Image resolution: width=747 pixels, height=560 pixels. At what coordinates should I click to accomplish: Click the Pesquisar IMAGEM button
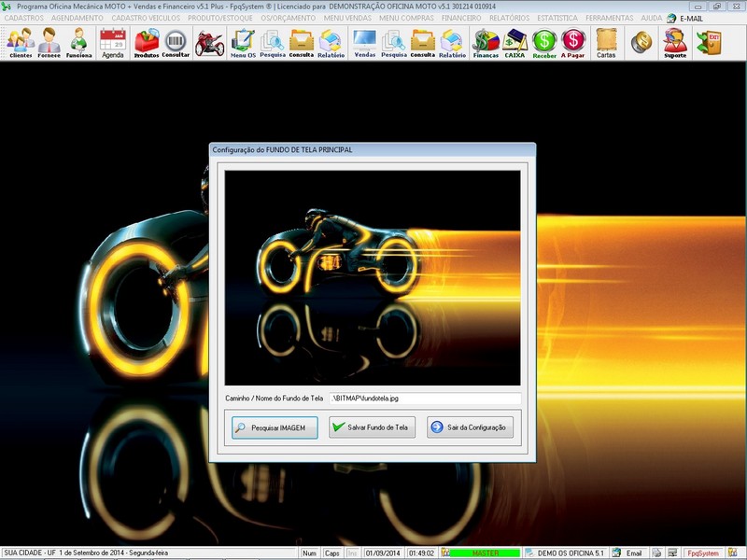(275, 427)
